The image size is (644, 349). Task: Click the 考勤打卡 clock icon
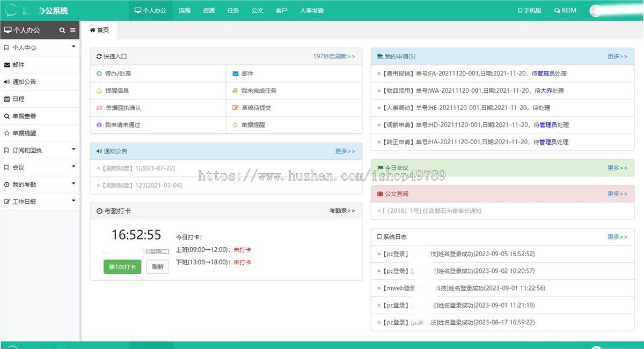(x=99, y=211)
